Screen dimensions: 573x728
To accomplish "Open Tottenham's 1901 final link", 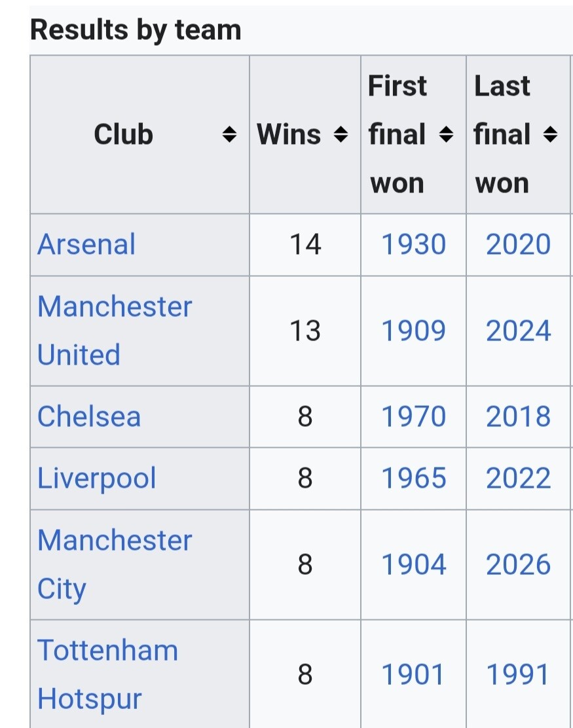I will [413, 674].
